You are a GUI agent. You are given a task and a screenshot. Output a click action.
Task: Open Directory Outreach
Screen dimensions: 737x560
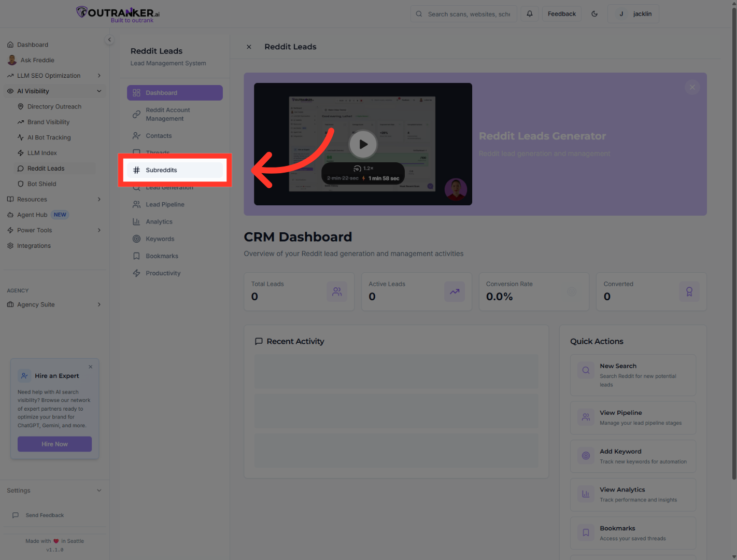tap(54, 107)
